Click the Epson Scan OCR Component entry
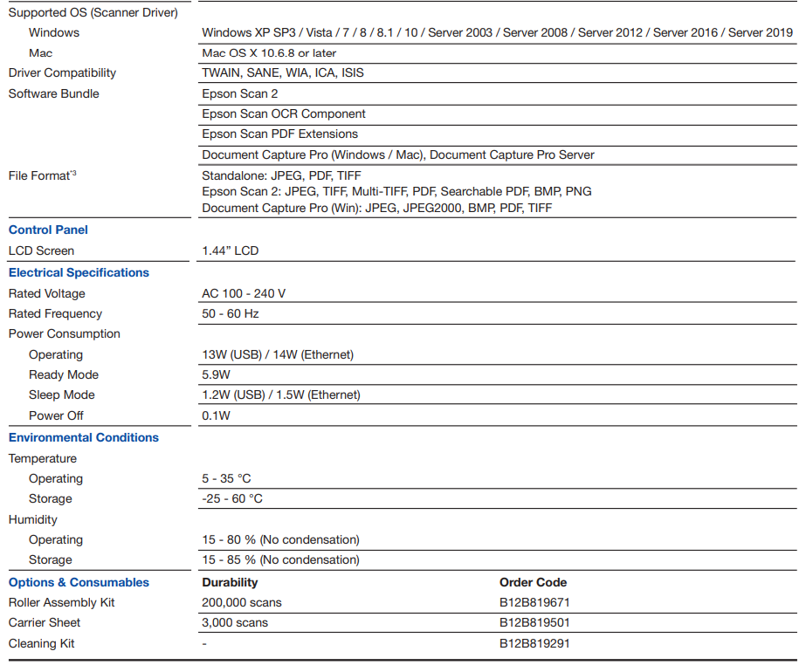Image resolution: width=806 pixels, height=672 pixels. point(283,114)
